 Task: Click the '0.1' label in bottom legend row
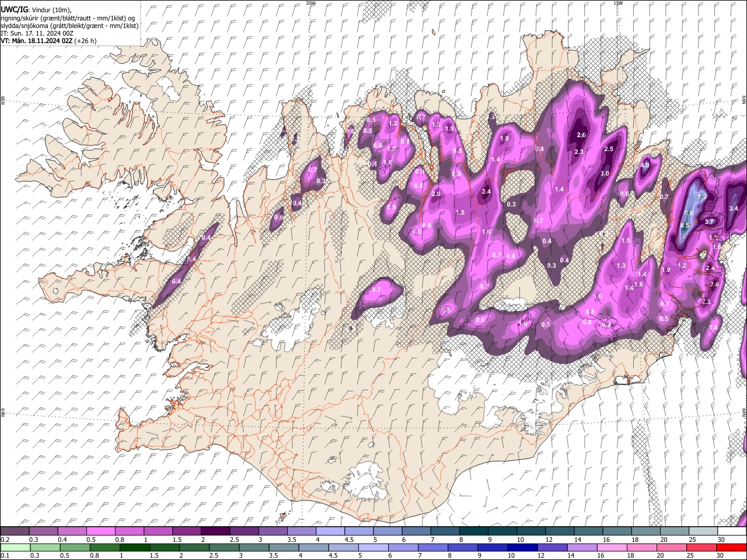tap(5, 555)
